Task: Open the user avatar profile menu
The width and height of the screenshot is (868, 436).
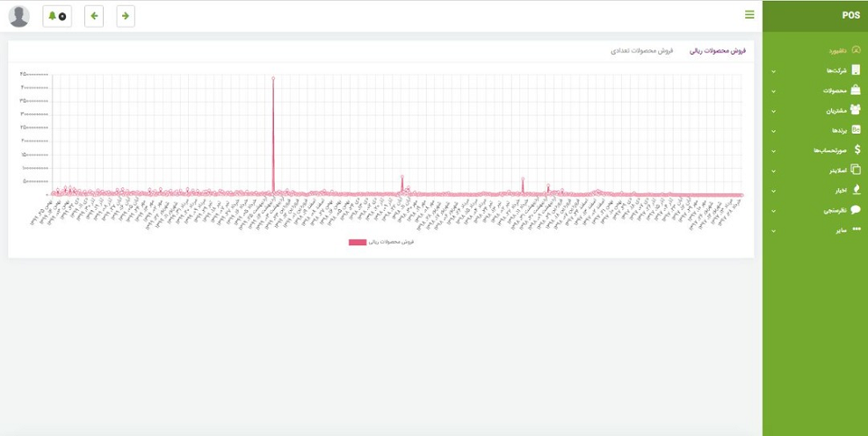Action: coord(19,17)
